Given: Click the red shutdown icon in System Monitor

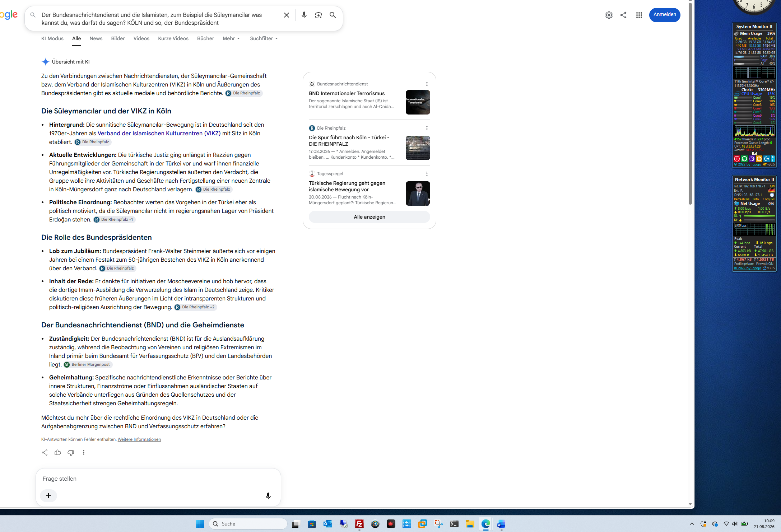Looking at the screenshot, I should click(737, 159).
